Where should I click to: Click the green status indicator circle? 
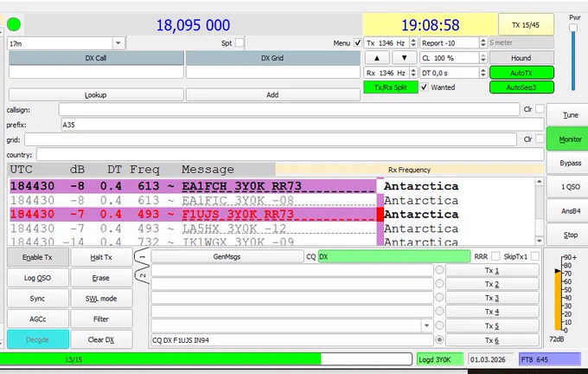(14, 25)
